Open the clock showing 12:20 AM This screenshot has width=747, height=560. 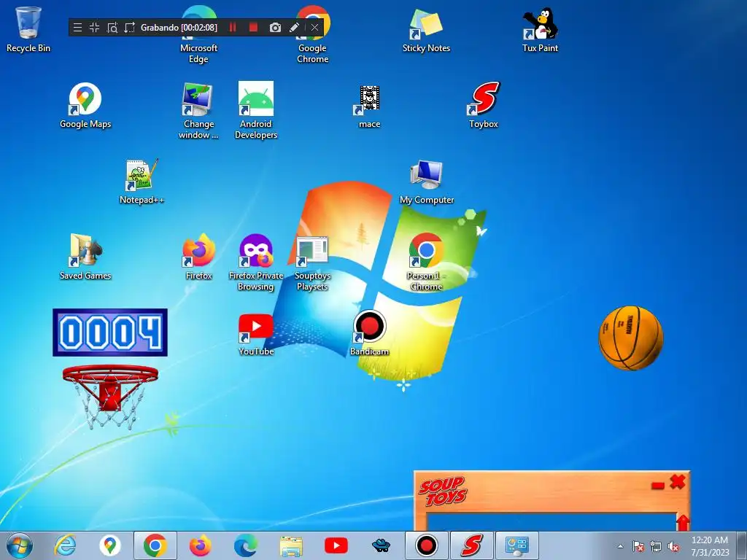[710, 546]
